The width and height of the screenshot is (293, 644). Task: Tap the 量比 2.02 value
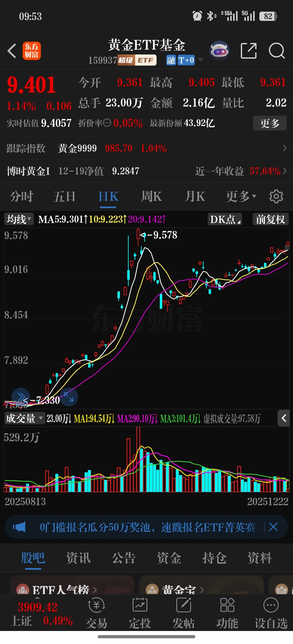coord(276,103)
